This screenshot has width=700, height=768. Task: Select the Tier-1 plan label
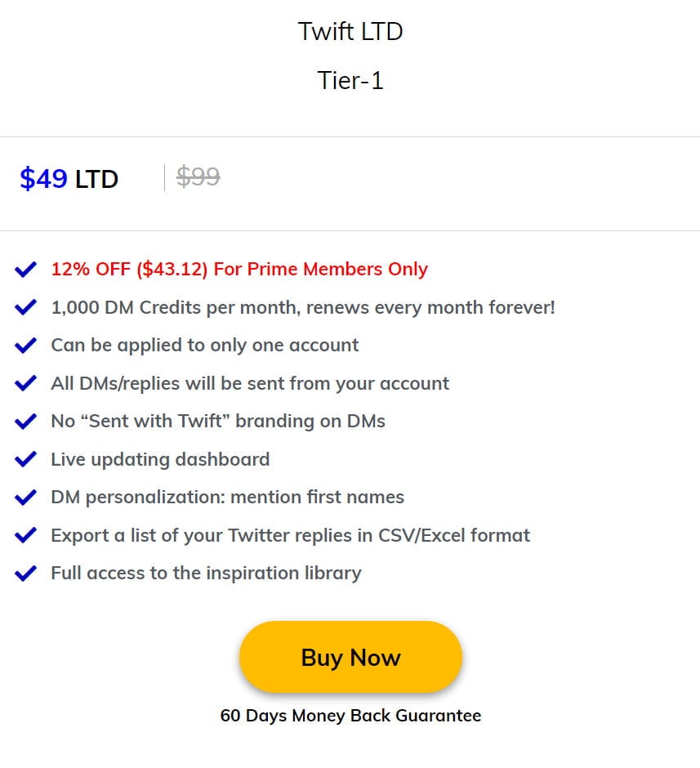pyautogui.click(x=350, y=80)
